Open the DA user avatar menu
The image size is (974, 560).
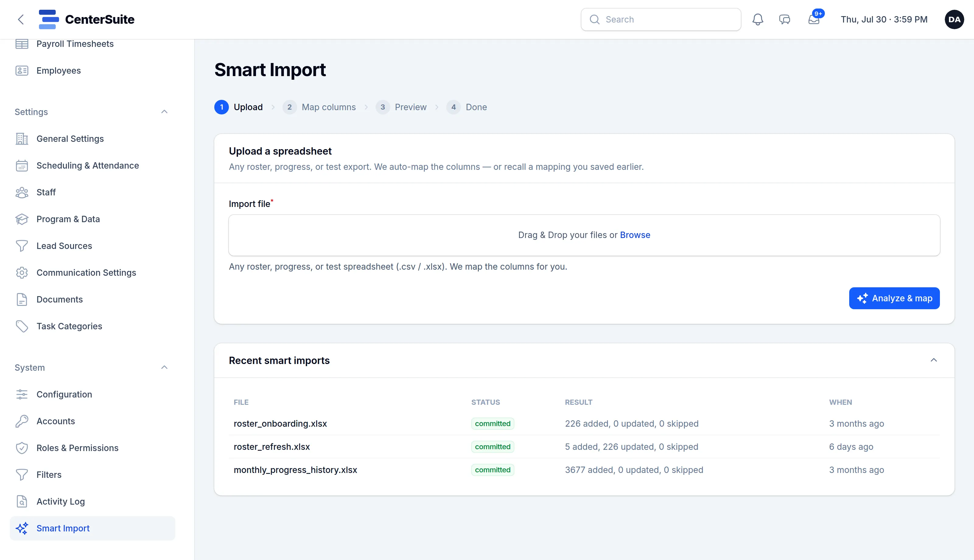(954, 19)
